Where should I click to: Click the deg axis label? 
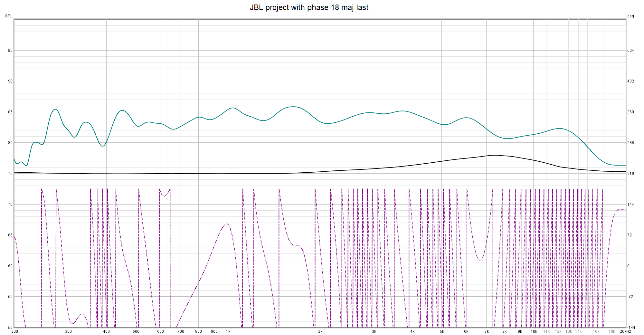pyautogui.click(x=630, y=16)
